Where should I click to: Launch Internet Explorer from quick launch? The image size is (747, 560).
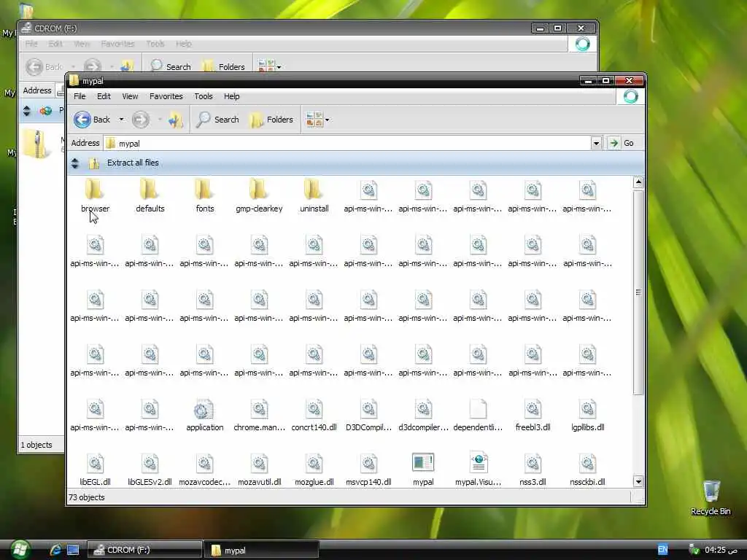pyautogui.click(x=55, y=550)
